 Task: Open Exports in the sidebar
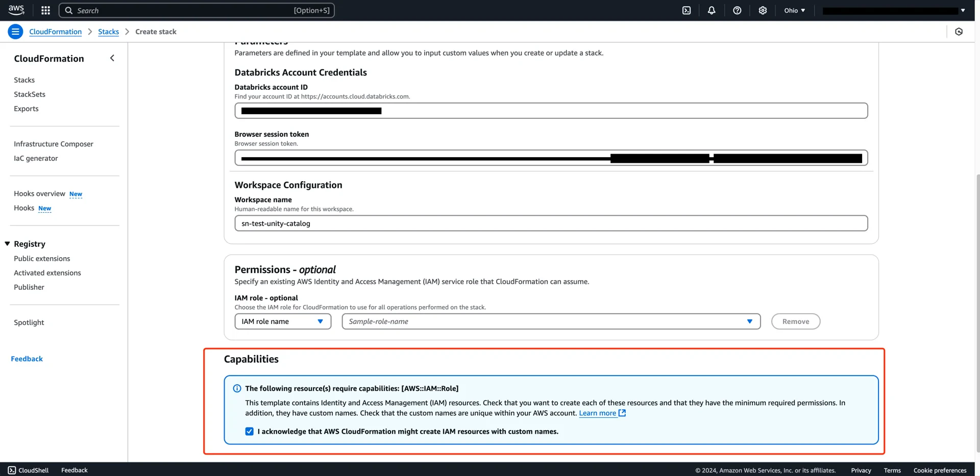click(x=26, y=109)
